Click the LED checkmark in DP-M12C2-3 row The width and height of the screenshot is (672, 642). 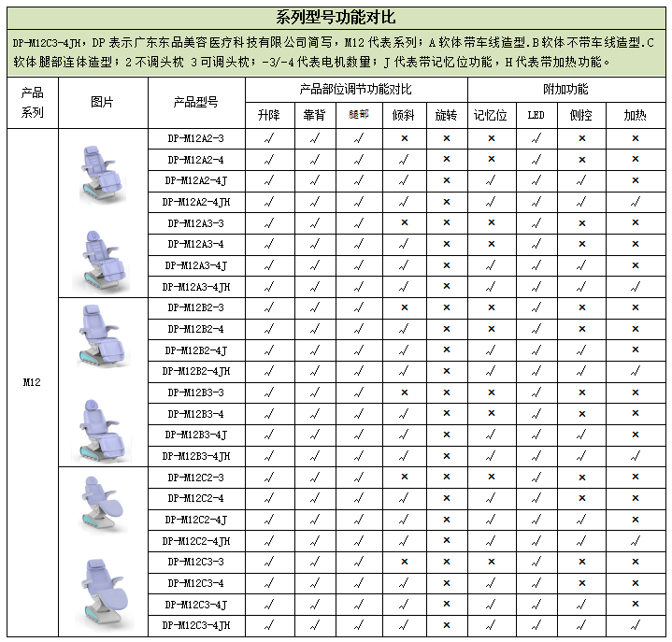click(536, 478)
